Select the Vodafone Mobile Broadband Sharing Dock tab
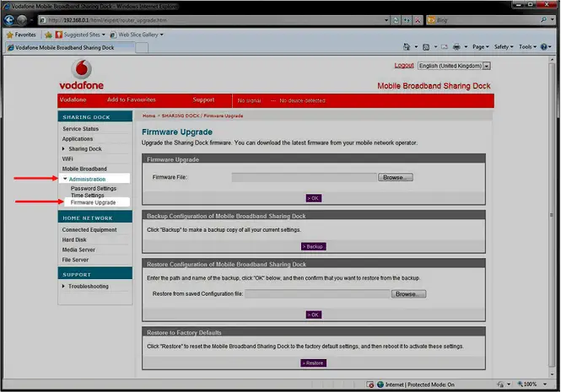The image size is (561, 392). click(x=70, y=47)
